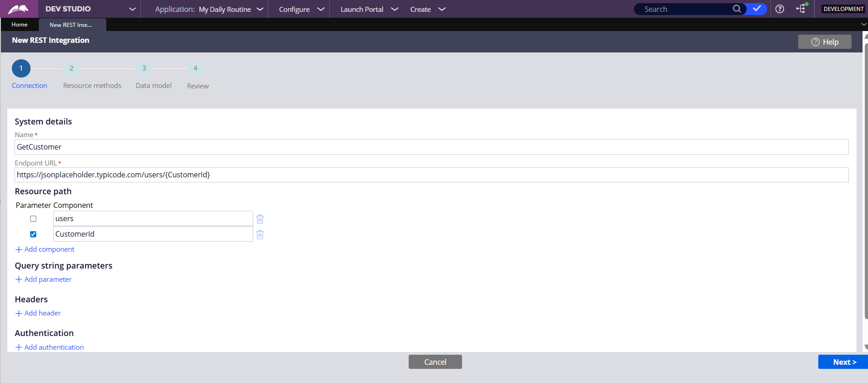Check the parameter box for users
Screen dimensions: 868x383
(33, 219)
